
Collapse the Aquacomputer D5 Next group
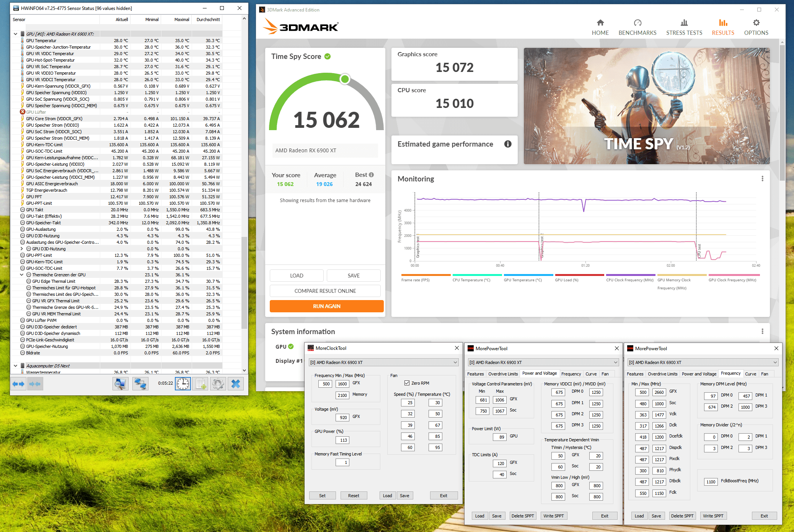[x=15, y=366]
